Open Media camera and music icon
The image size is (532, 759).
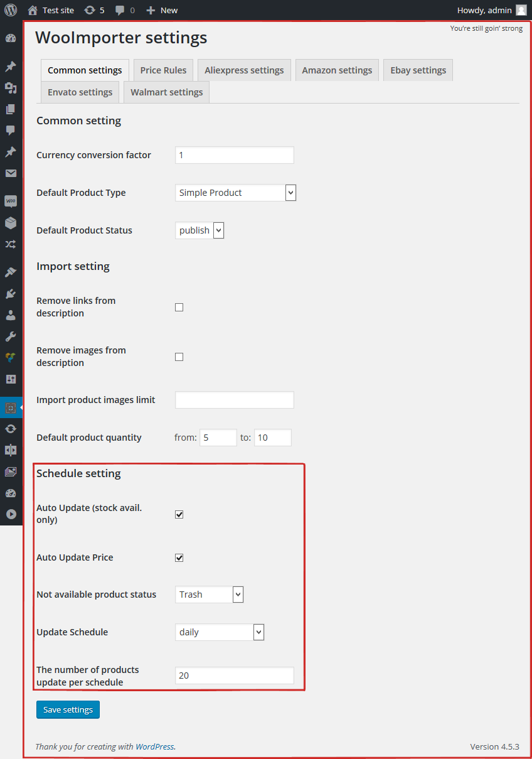coord(11,88)
